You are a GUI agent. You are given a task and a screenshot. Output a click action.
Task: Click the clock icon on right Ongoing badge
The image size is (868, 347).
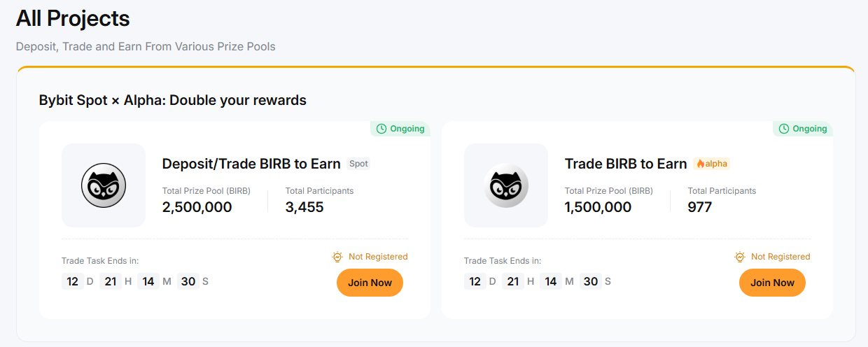[784, 129]
